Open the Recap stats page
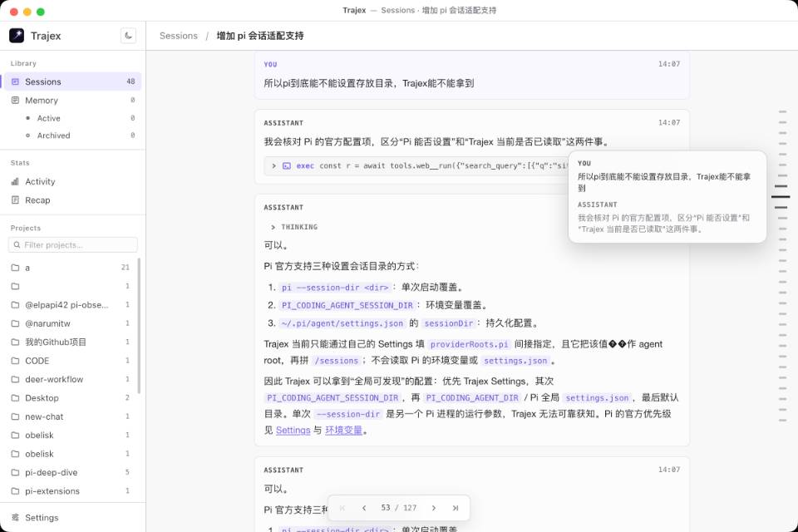 tap(73, 200)
